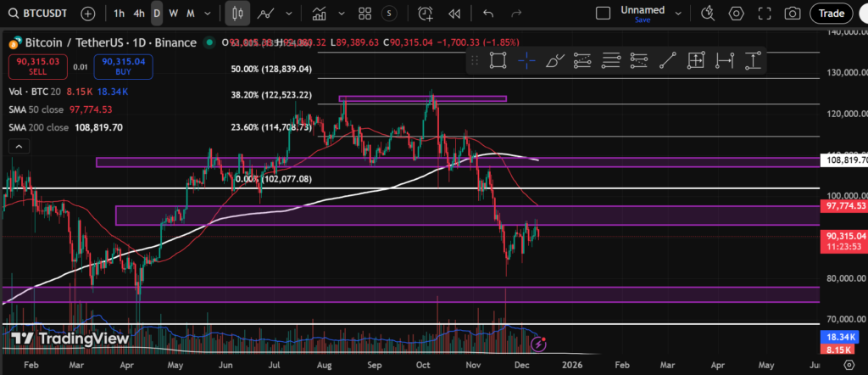Viewport: 868px width, 375px height.
Task: Select the W weekly timeframe
Action: point(173,14)
